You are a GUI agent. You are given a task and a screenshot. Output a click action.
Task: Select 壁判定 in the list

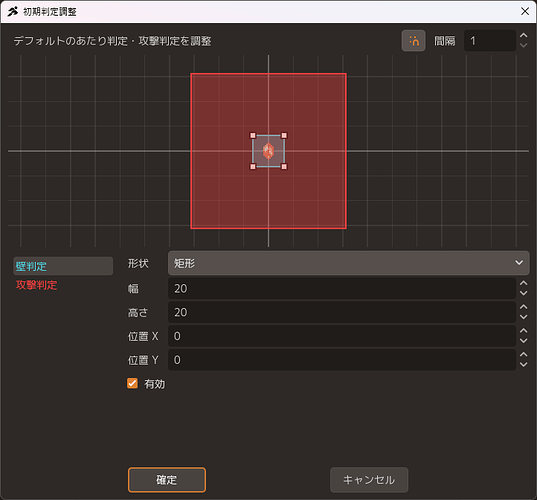coord(63,266)
